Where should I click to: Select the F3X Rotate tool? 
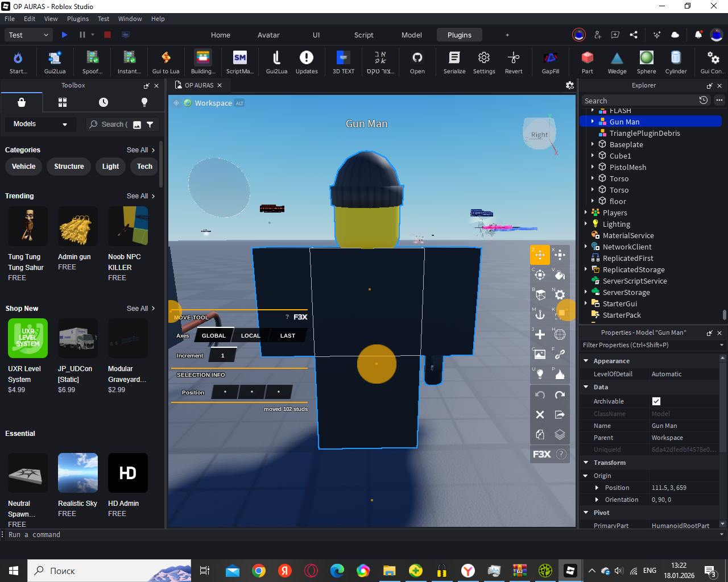coord(540,275)
